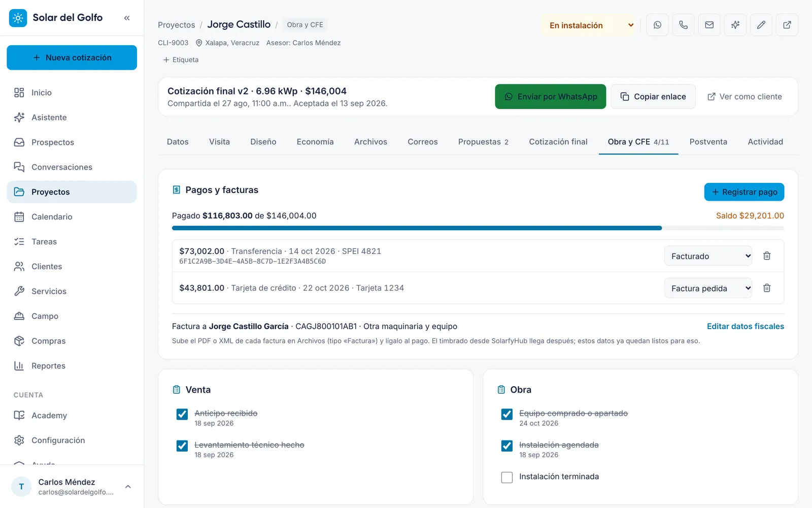Uncheck Levantamiento técnico hecho checkbox
Screen dimensions: 812x508
[x=182, y=446]
